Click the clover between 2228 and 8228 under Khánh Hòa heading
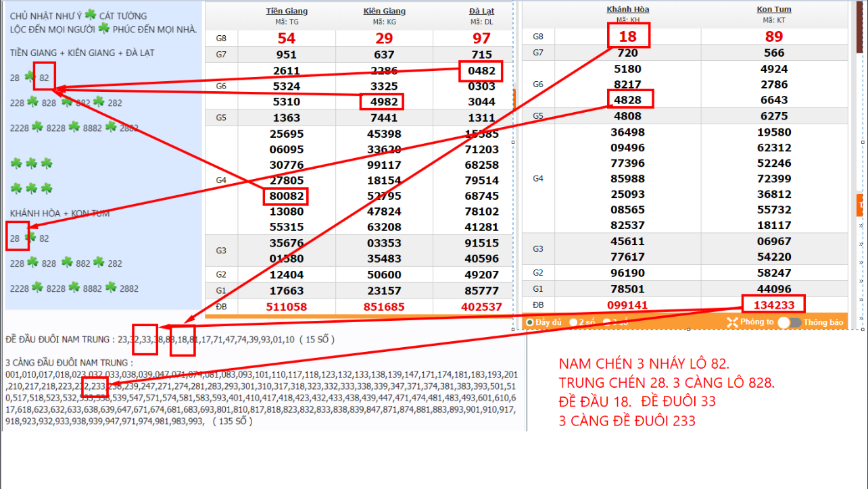The image size is (868, 489). (37, 288)
